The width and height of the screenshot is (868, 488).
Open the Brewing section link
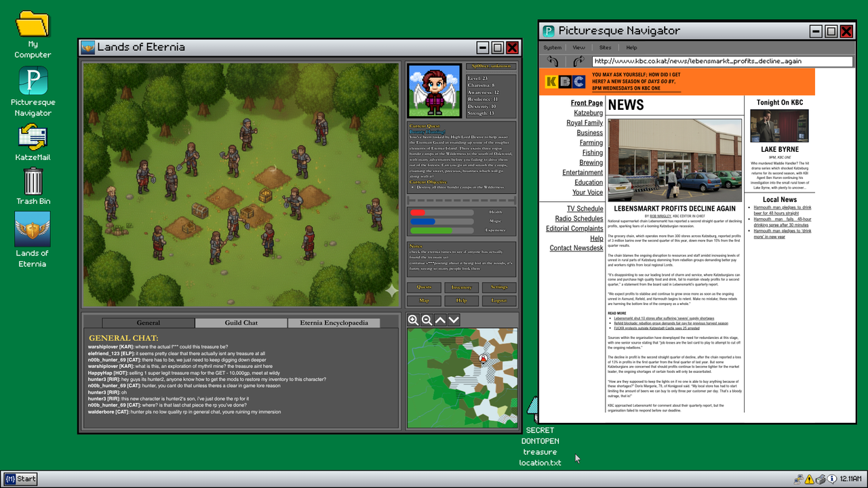click(x=591, y=163)
